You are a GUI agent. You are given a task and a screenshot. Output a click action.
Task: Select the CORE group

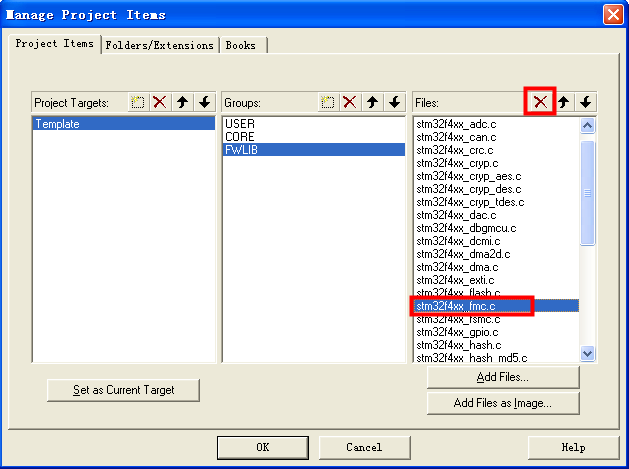tap(314, 136)
